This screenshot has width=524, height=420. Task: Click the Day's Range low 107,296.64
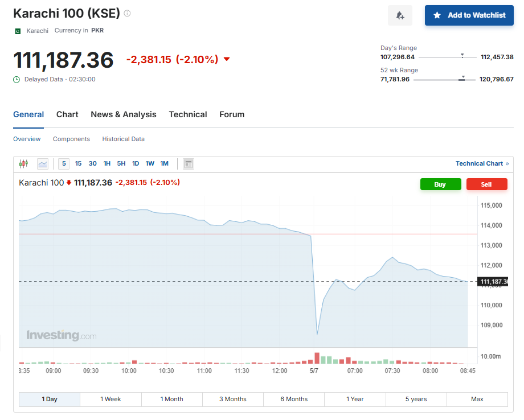click(x=398, y=57)
